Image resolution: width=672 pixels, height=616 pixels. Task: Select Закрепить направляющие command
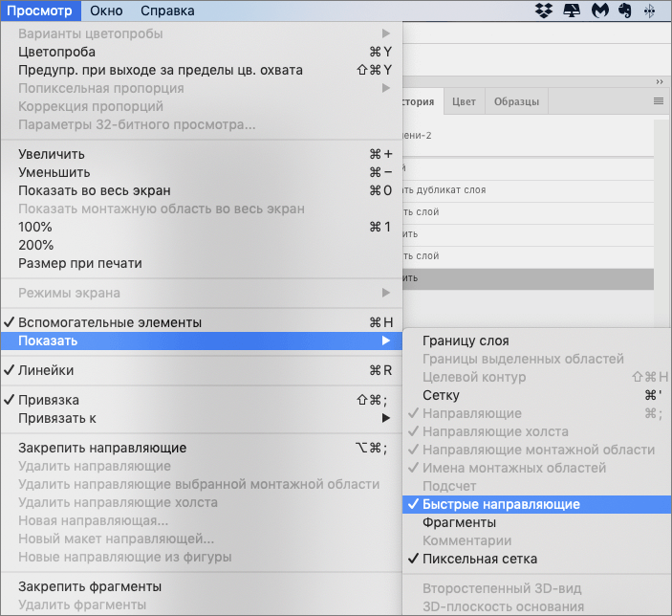click(202, 448)
